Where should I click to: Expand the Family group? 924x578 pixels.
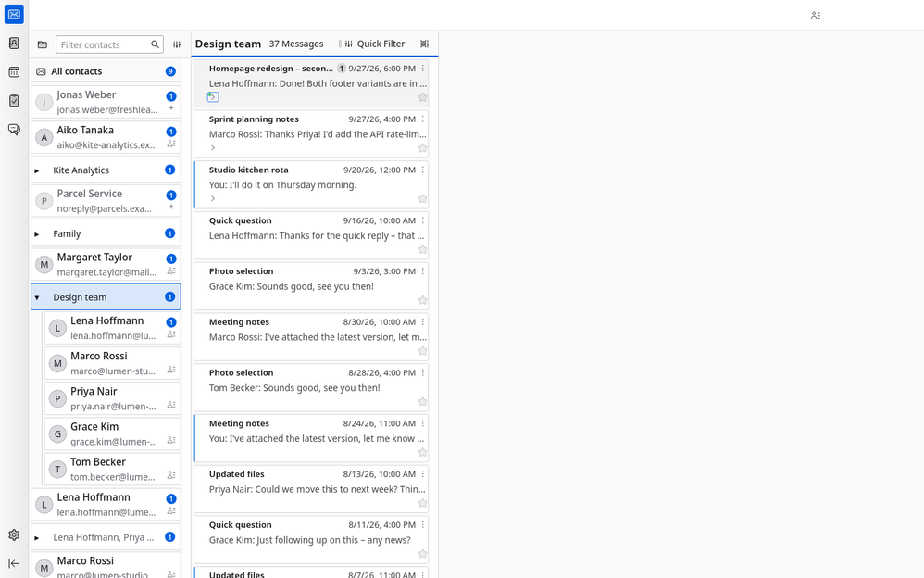pos(36,234)
